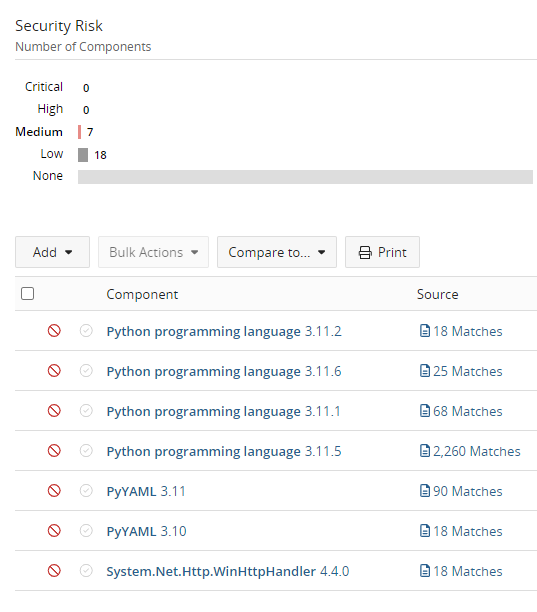
Task: Click the policy violation icon for Python 3.11.5
Action: (x=54, y=451)
